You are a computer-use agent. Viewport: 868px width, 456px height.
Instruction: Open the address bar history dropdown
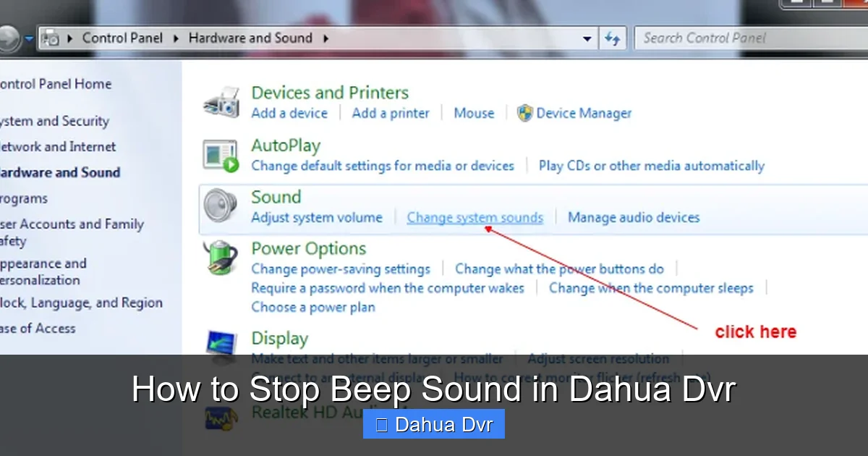pyautogui.click(x=588, y=38)
